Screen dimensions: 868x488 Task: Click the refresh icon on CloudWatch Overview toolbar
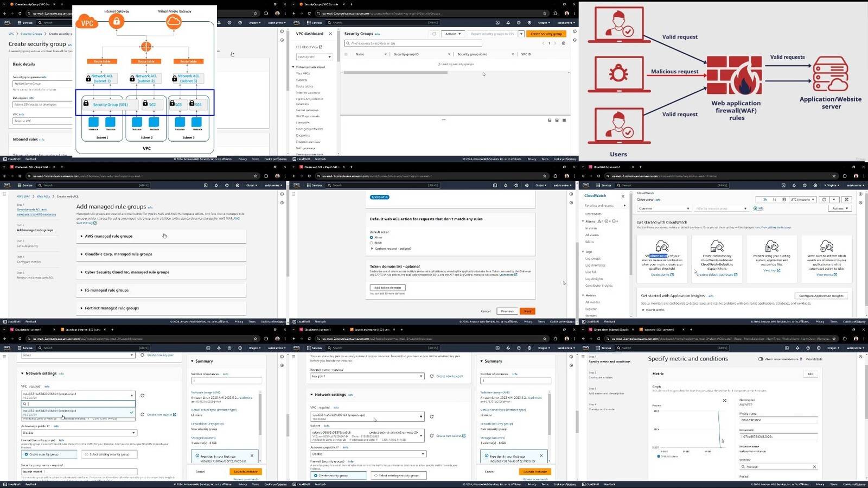pyautogui.click(x=824, y=200)
